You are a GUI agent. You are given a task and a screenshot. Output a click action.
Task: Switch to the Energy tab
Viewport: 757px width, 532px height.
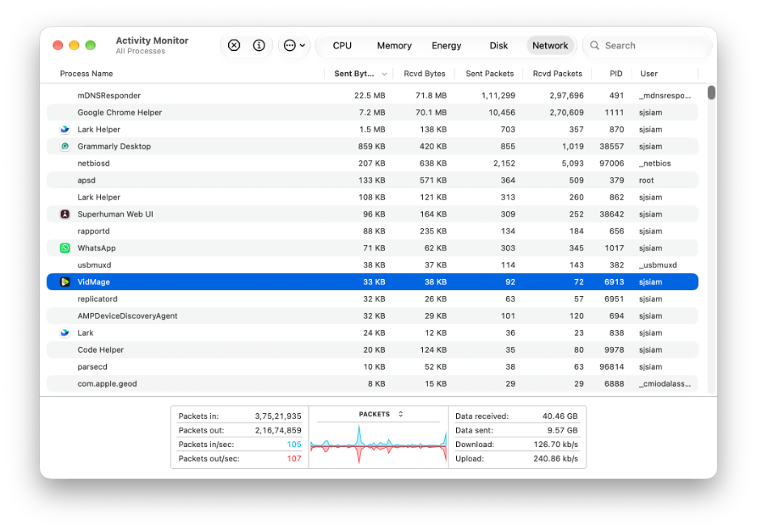pos(446,45)
